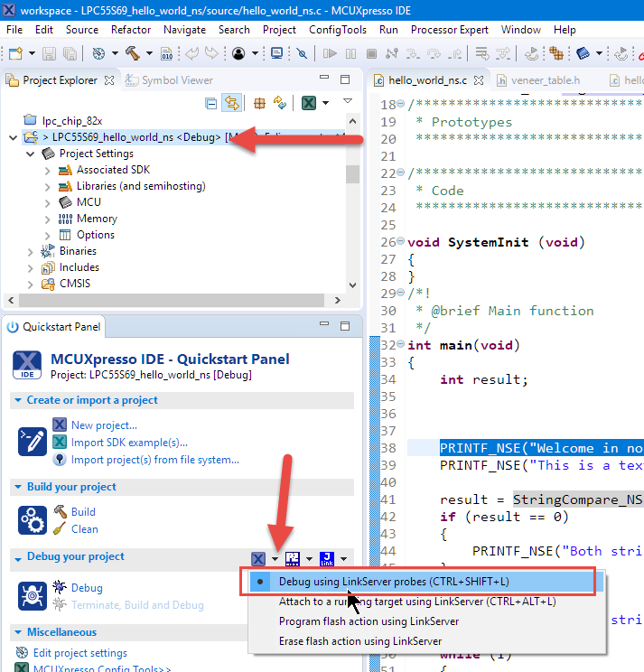Click the hammer build icon in toolbar

click(x=133, y=53)
